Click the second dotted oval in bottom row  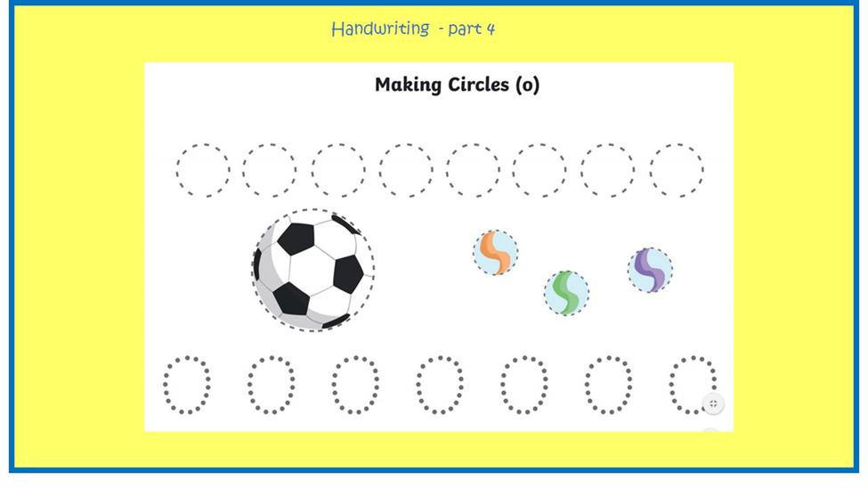point(272,385)
